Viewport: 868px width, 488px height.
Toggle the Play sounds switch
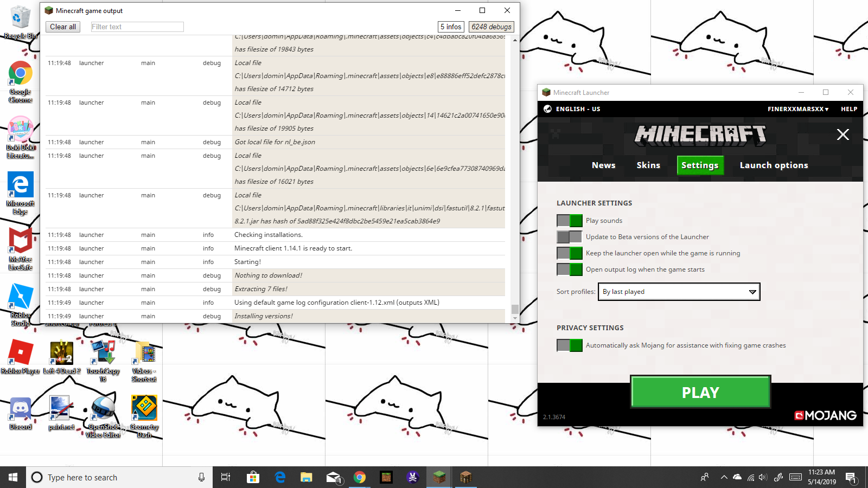(x=570, y=221)
